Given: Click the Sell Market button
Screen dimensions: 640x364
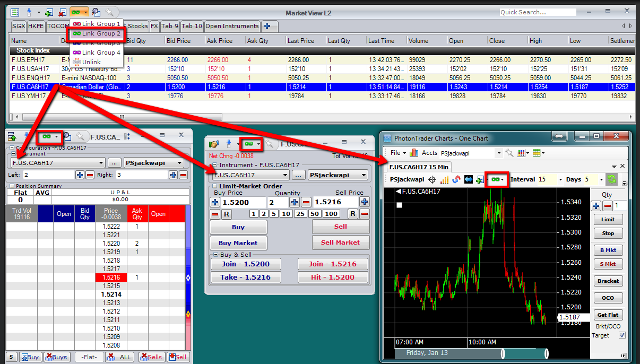Looking at the screenshot, I should click(x=340, y=242).
